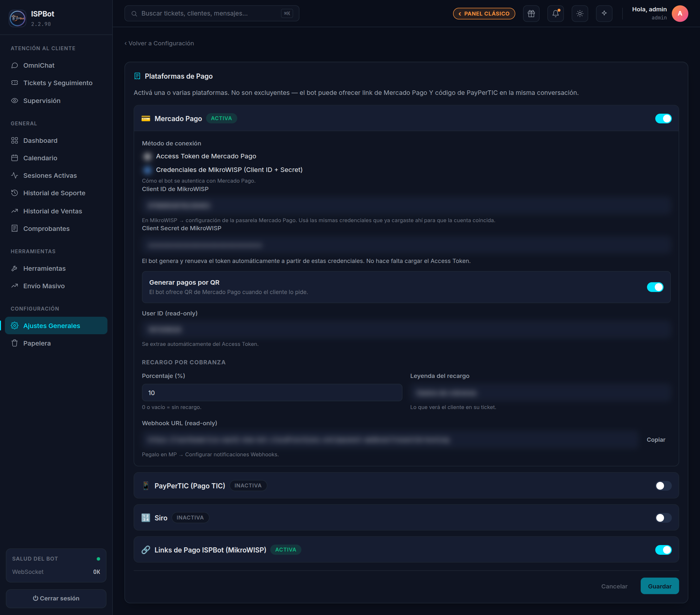Screen dimensions: 700x615
Task: Expand the Siro section header
Action: pos(406,518)
